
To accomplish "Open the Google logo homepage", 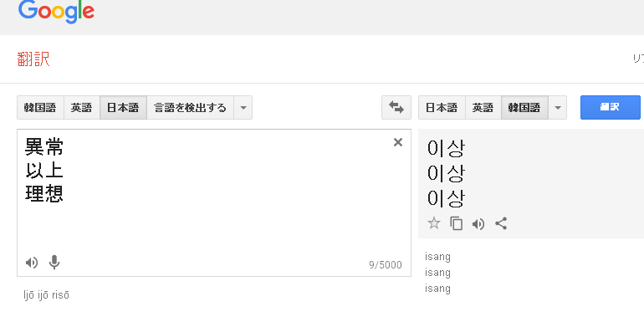I will (56, 12).
